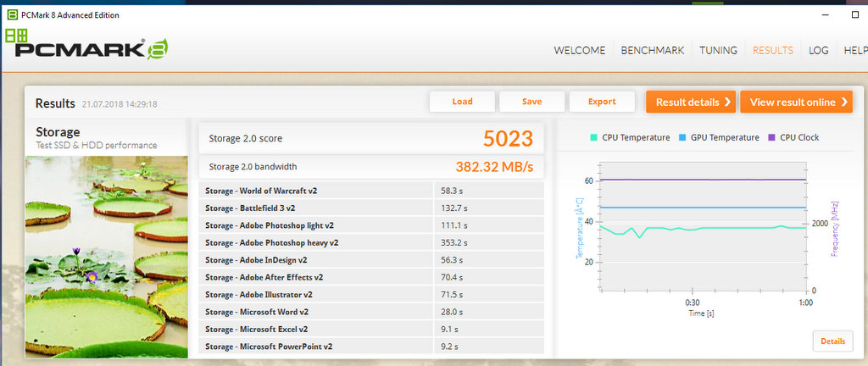Open the WELCOME tab

coord(580,50)
